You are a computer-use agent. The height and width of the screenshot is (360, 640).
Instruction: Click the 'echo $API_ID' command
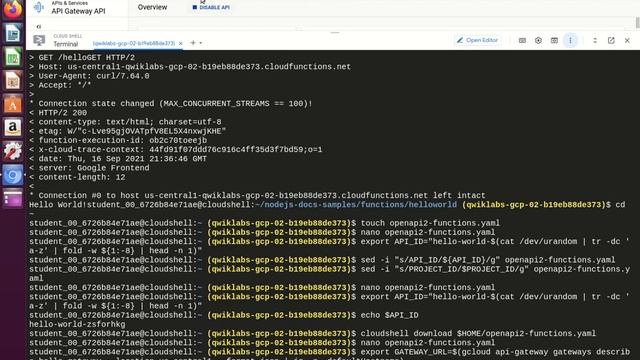389,315
